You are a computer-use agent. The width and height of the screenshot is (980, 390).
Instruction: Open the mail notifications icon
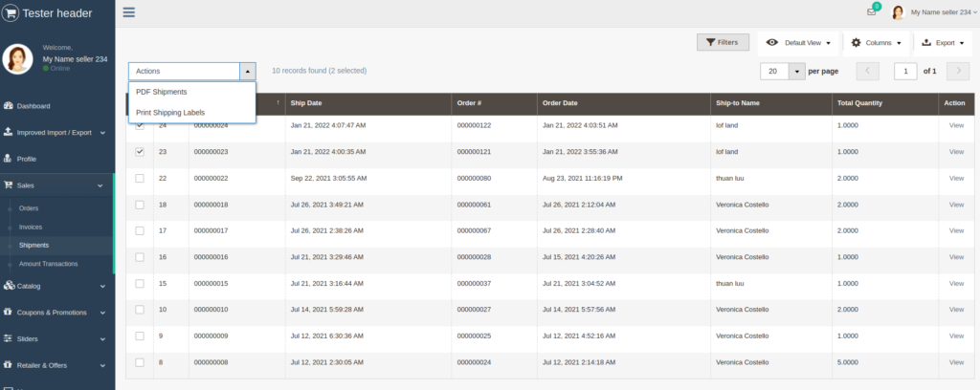coord(871,12)
